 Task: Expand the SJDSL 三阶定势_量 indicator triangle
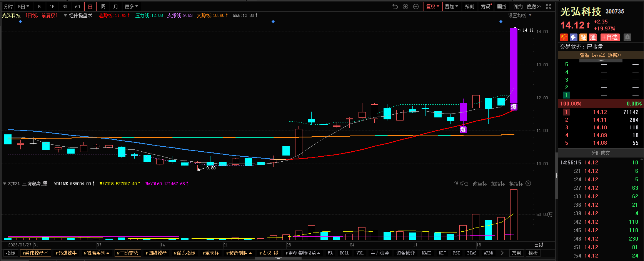4,184
